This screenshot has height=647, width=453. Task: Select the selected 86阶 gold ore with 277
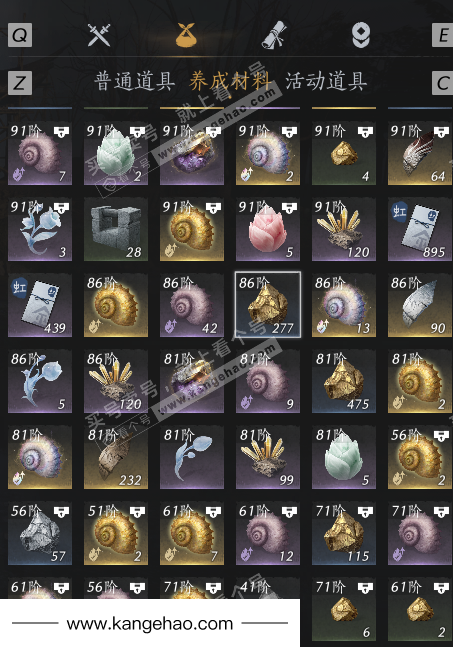[x=268, y=305]
